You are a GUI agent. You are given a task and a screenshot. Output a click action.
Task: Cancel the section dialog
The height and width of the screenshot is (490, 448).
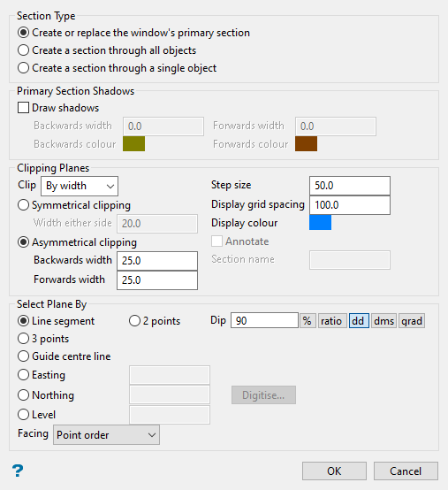click(x=406, y=471)
